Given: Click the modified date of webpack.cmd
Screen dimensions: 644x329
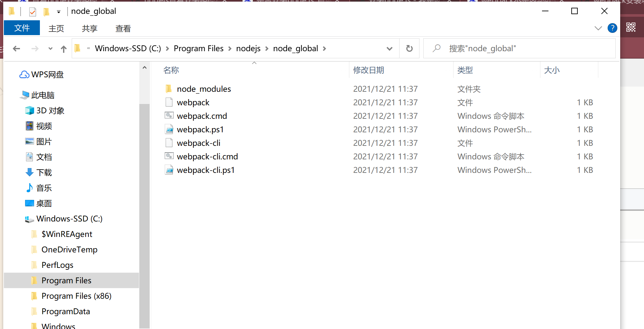Looking at the screenshot, I should coord(385,116).
